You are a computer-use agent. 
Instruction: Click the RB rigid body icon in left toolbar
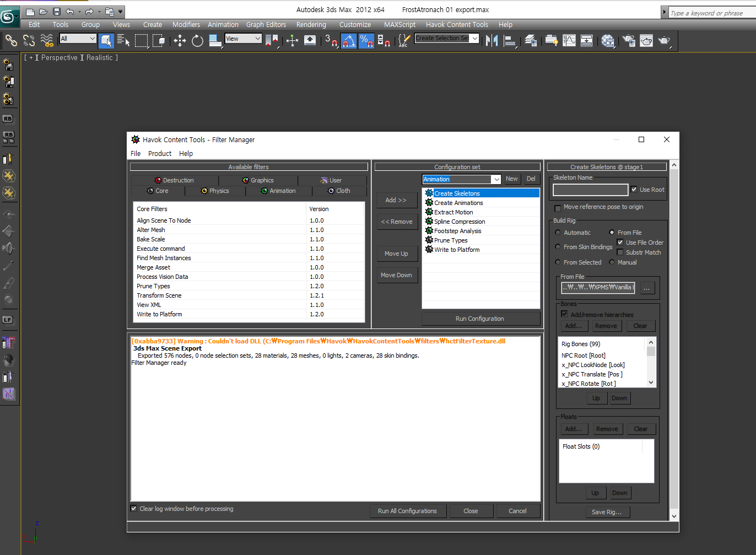point(8,118)
